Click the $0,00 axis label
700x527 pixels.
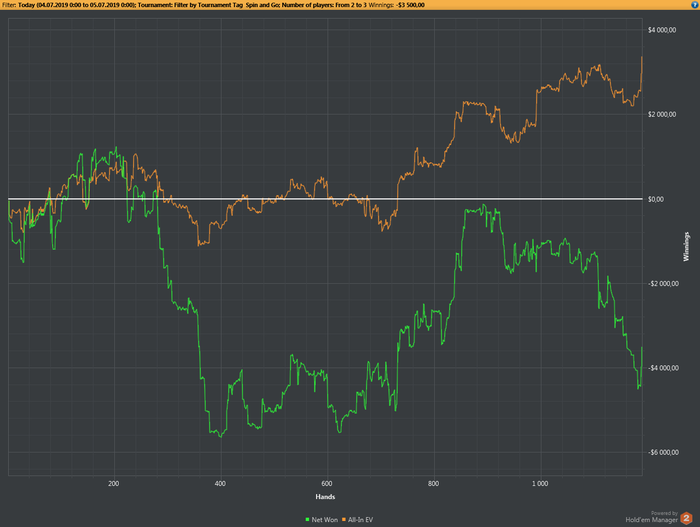(x=656, y=199)
